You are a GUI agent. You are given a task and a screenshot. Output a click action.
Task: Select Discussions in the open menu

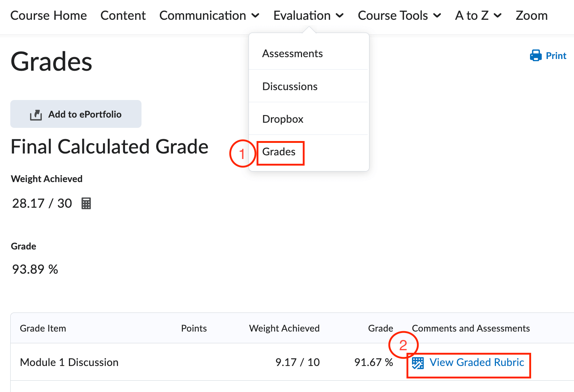point(290,86)
